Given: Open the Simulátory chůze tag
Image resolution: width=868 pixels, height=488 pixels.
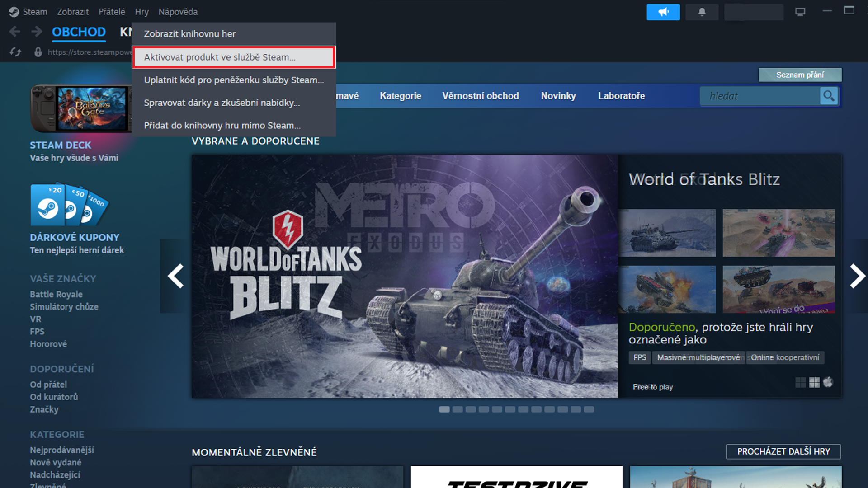Looking at the screenshot, I should pos(64,307).
